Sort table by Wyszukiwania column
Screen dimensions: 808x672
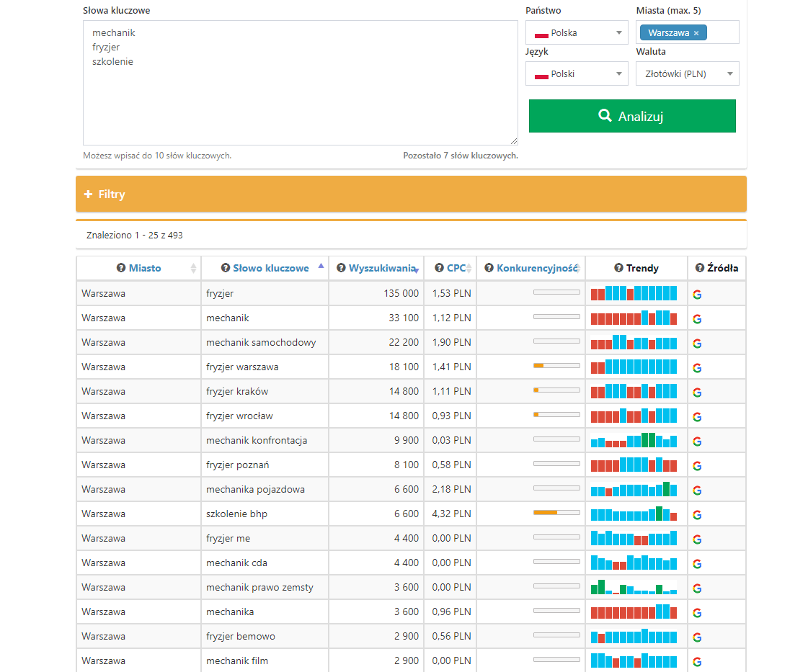click(382, 268)
